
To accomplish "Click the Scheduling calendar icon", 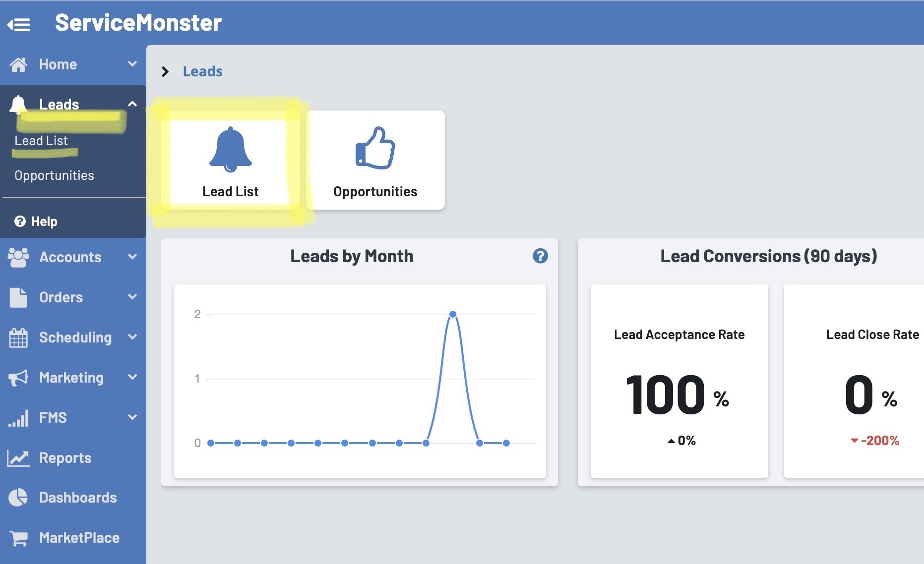I will [x=18, y=338].
